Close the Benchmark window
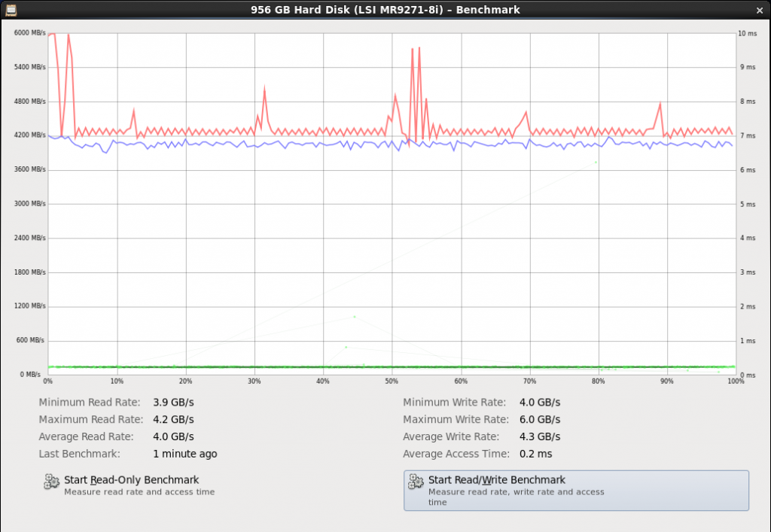Image resolution: width=771 pixels, height=532 pixels. [x=760, y=9]
